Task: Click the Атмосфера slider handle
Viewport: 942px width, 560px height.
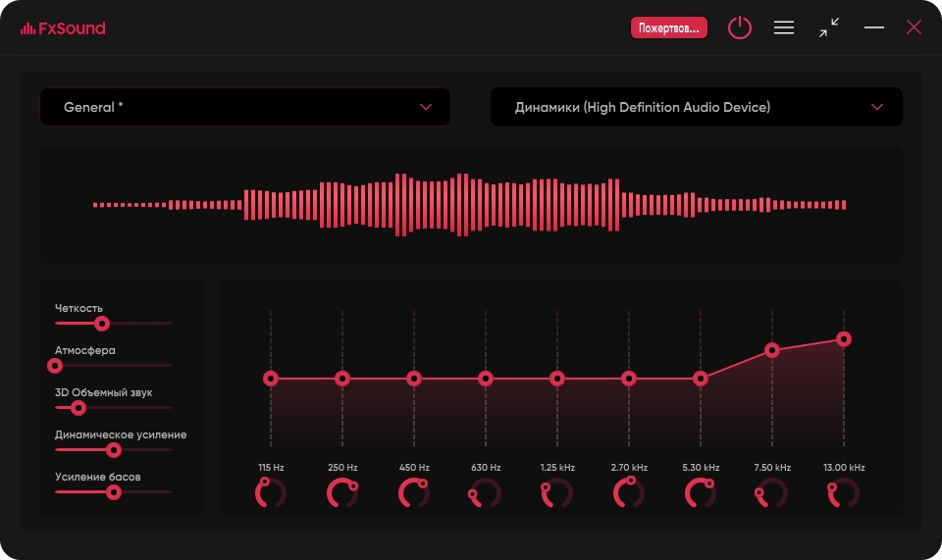Action: tap(55, 365)
